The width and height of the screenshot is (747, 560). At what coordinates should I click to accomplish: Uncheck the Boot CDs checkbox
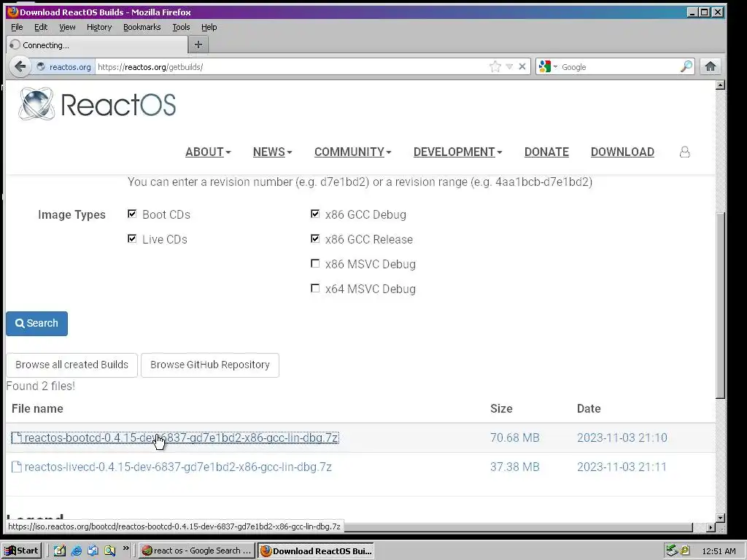[x=132, y=214]
